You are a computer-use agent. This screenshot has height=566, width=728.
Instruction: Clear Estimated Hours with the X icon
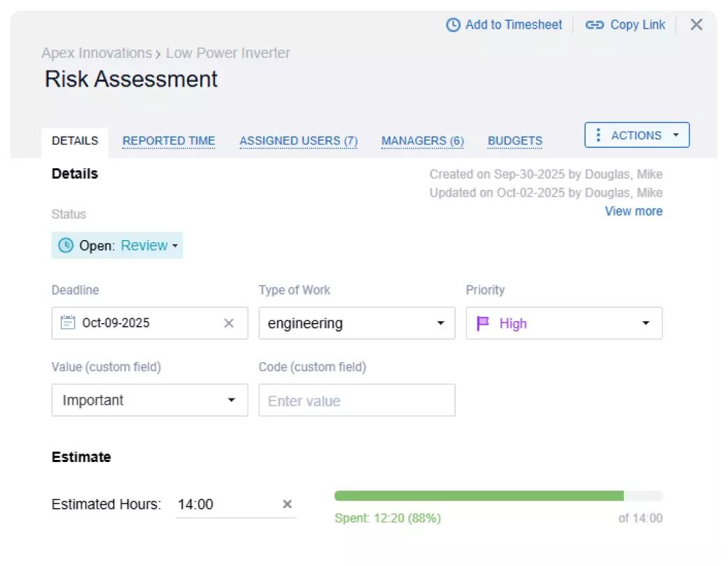tap(286, 504)
